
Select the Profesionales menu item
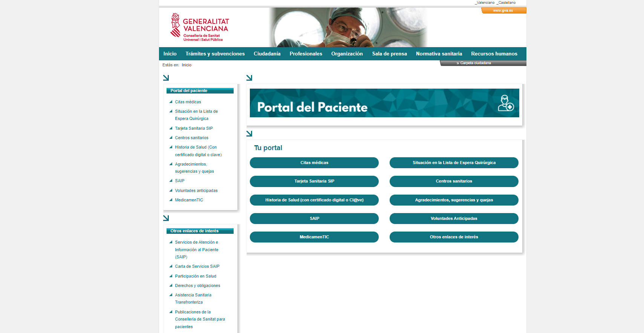(306, 54)
